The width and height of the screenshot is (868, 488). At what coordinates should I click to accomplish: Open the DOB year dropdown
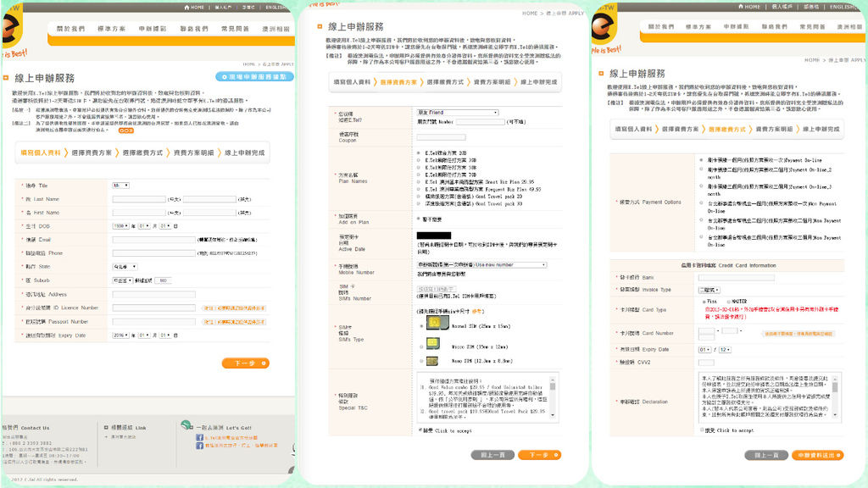[120, 226]
